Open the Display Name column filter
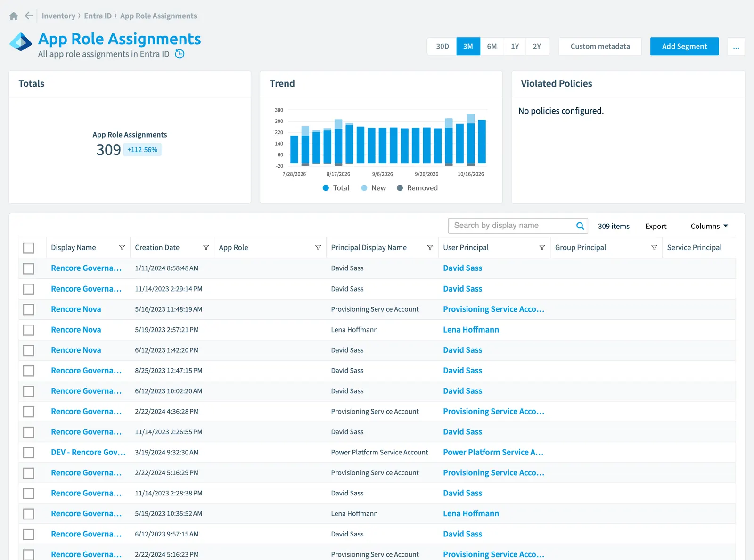The width and height of the screenshot is (754, 560). click(122, 248)
